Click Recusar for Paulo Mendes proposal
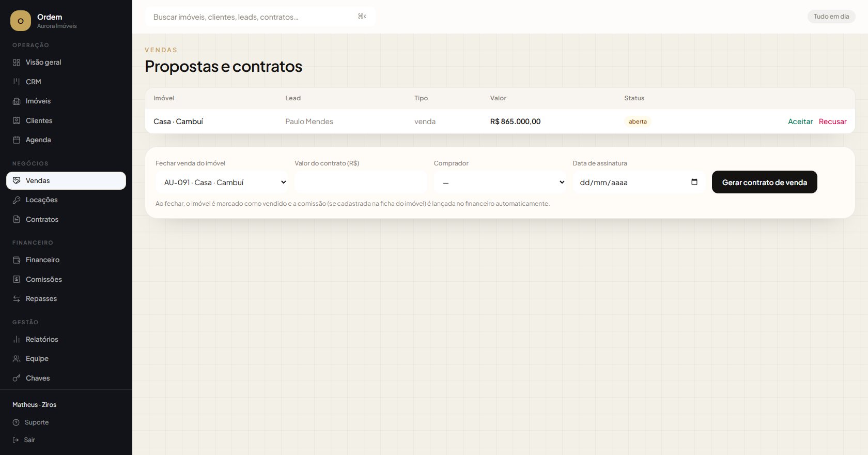The width and height of the screenshot is (868, 455). (x=833, y=122)
